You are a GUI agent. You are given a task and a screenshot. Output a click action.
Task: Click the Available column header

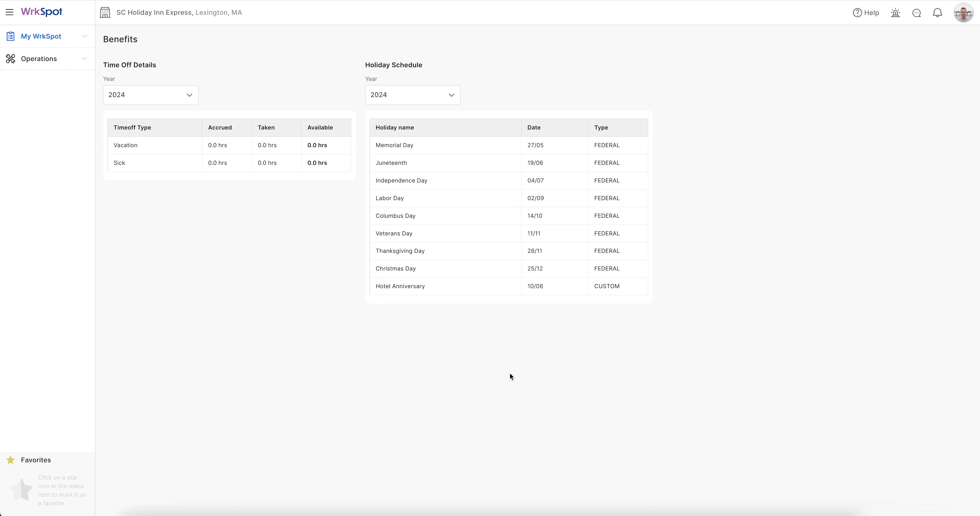tap(326, 127)
